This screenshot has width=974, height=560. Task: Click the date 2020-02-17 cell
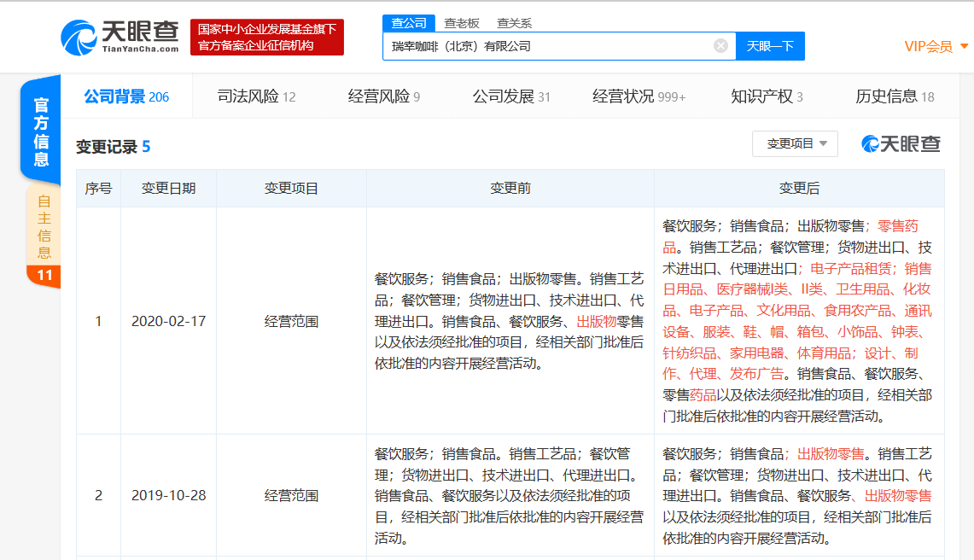[168, 321]
